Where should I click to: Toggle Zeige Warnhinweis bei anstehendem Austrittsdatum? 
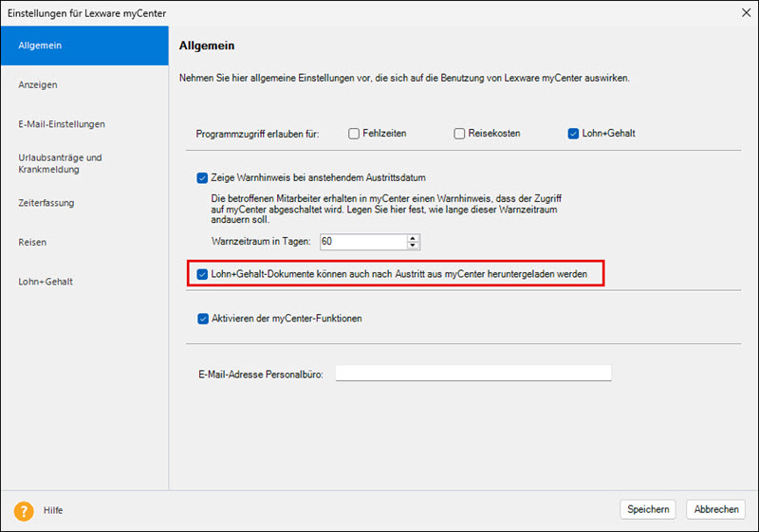pos(202,178)
